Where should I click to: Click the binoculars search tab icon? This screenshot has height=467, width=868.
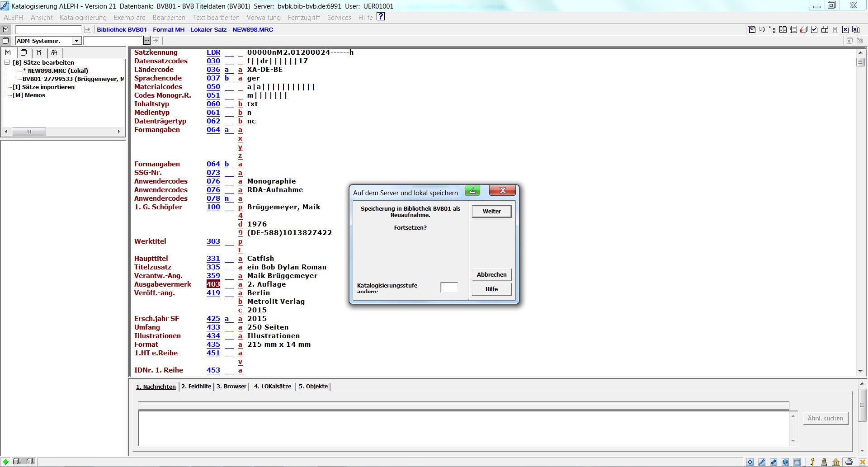[x=54, y=52]
